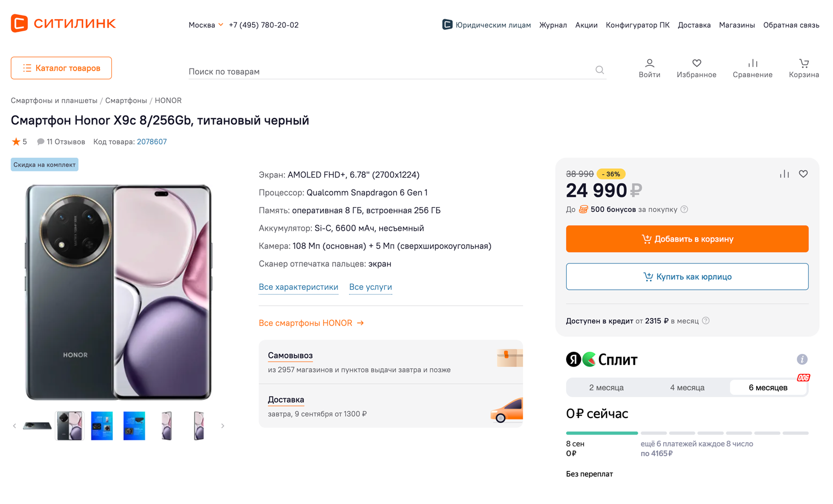Select the 6 месяцев Split option
Image resolution: width=833 pixels, height=504 pixels.
768,388
